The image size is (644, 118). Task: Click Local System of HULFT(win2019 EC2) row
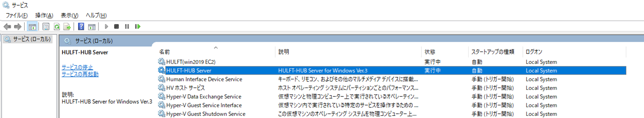point(541,62)
